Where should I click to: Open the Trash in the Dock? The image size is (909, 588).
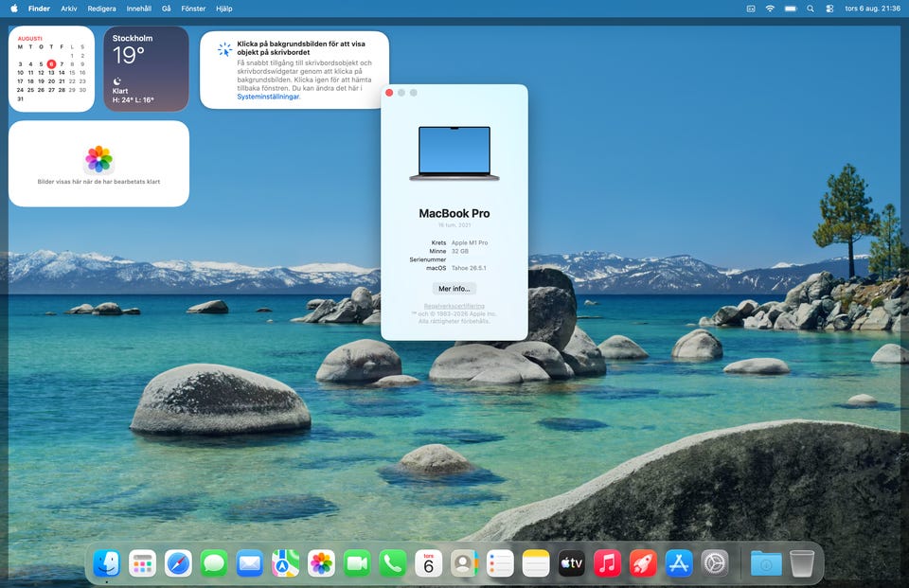click(802, 563)
